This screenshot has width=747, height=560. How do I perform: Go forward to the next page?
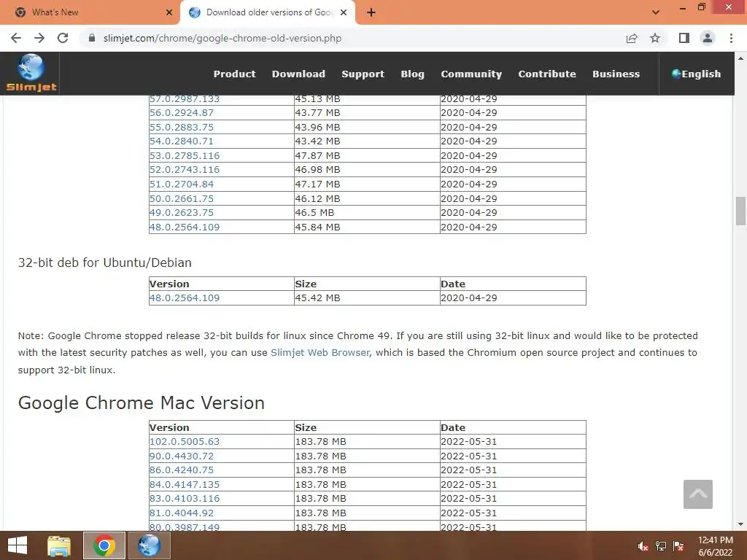[x=39, y=38]
